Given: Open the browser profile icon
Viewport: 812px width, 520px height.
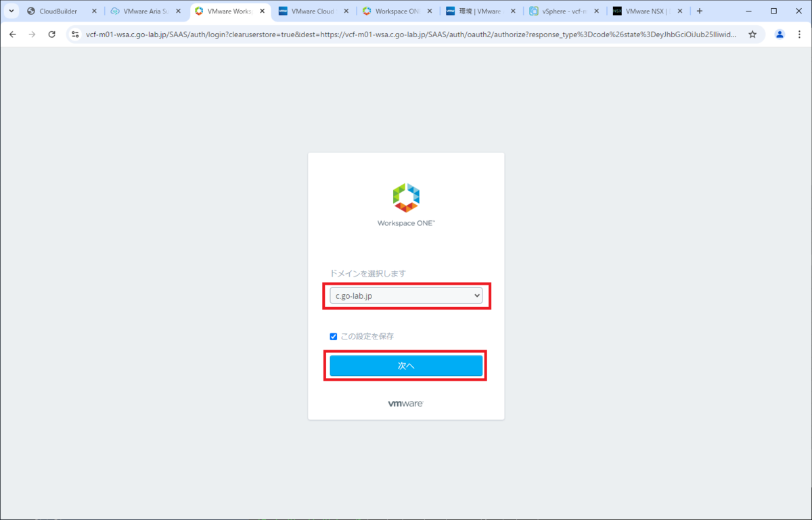Looking at the screenshot, I should [780, 34].
